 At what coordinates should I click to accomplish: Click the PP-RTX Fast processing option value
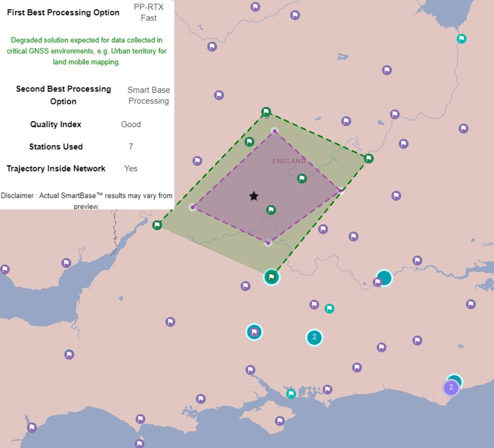pyautogui.click(x=148, y=12)
